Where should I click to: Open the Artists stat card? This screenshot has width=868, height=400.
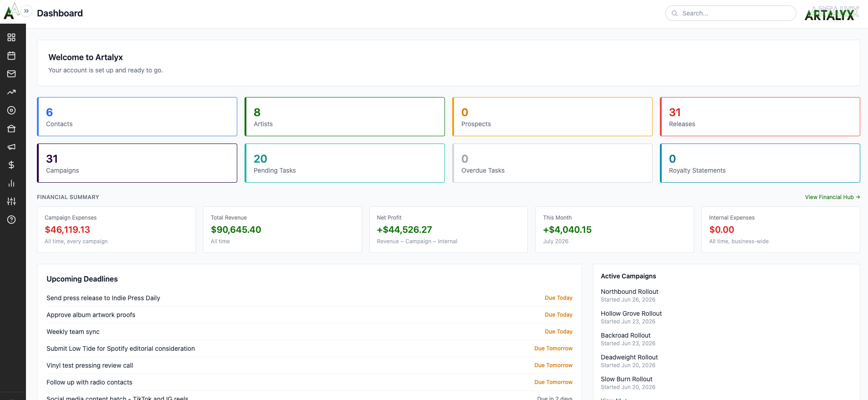point(345,117)
